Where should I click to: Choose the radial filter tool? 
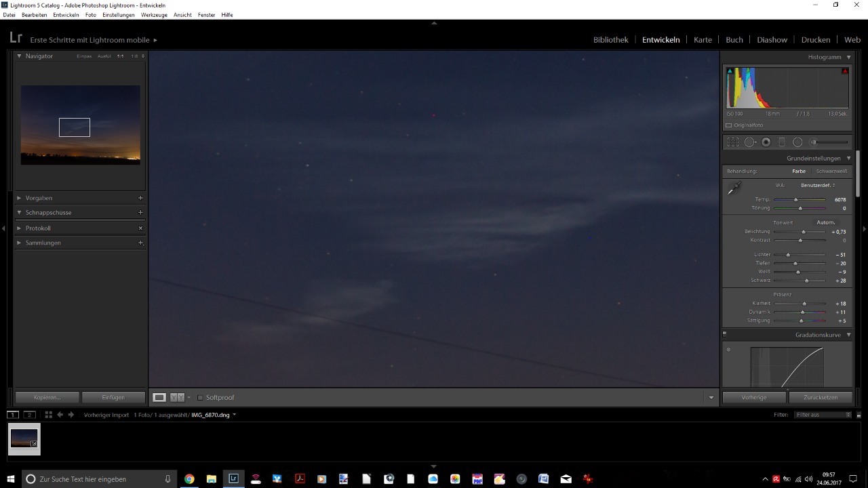point(797,142)
